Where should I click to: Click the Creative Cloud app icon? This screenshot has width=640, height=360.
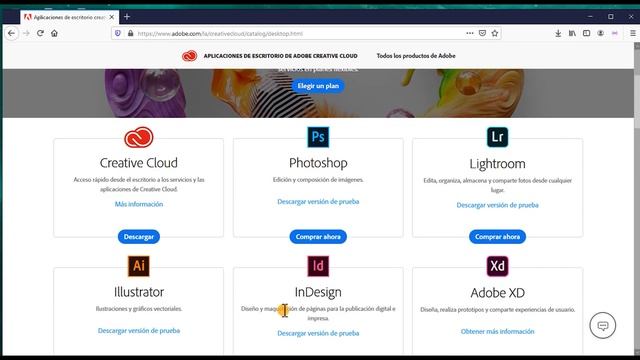(139, 137)
